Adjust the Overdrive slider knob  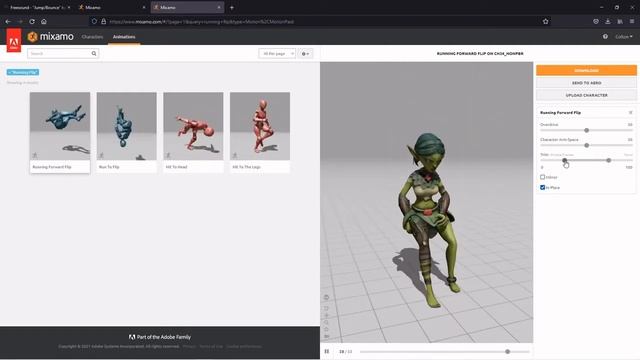pyautogui.click(x=587, y=130)
